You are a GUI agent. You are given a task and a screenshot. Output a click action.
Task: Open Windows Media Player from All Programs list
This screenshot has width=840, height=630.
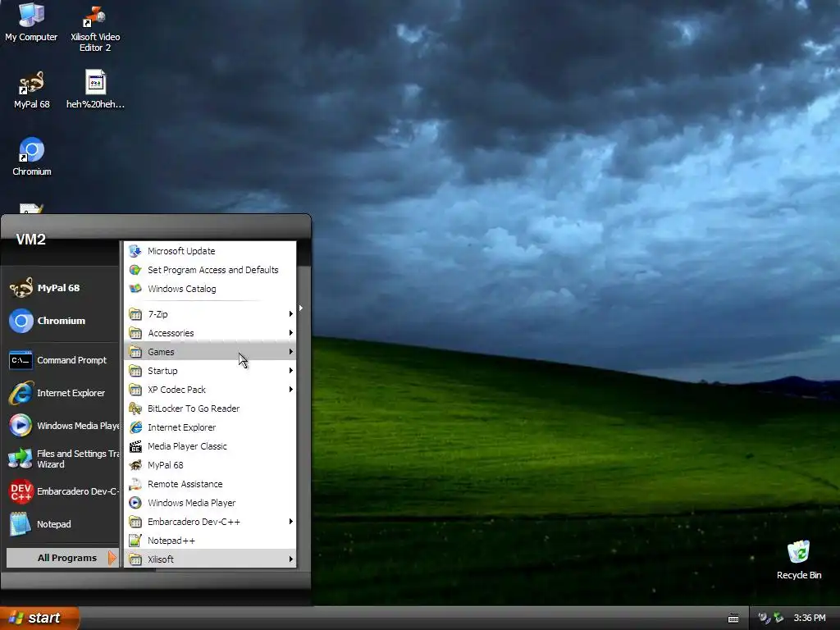coord(210,503)
